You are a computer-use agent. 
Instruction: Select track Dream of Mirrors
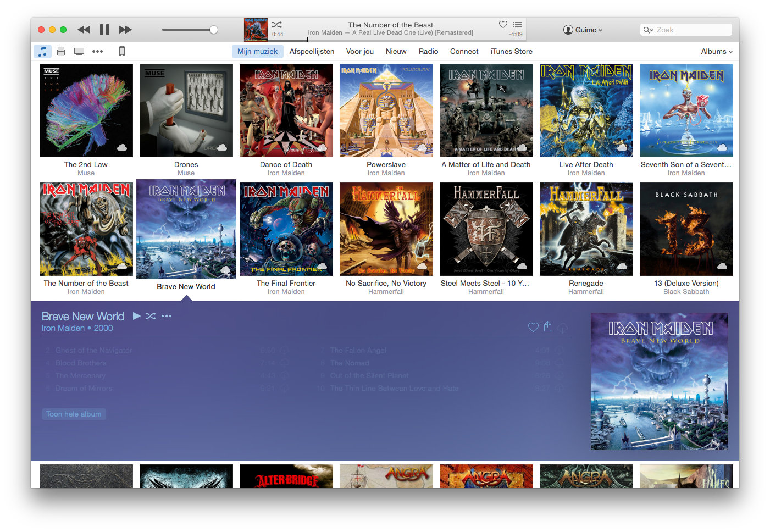(x=84, y=388)
